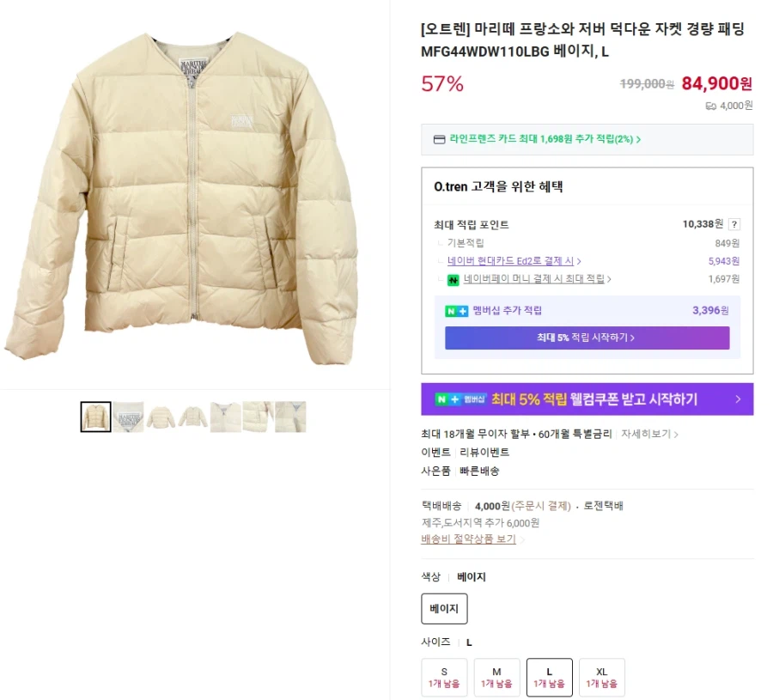This screenshot has width=773, height=700.
Task: Click the N+ membership icon in 멤버십 추가 적립 row
Action: pyautogui.click(x=455, y=311)
